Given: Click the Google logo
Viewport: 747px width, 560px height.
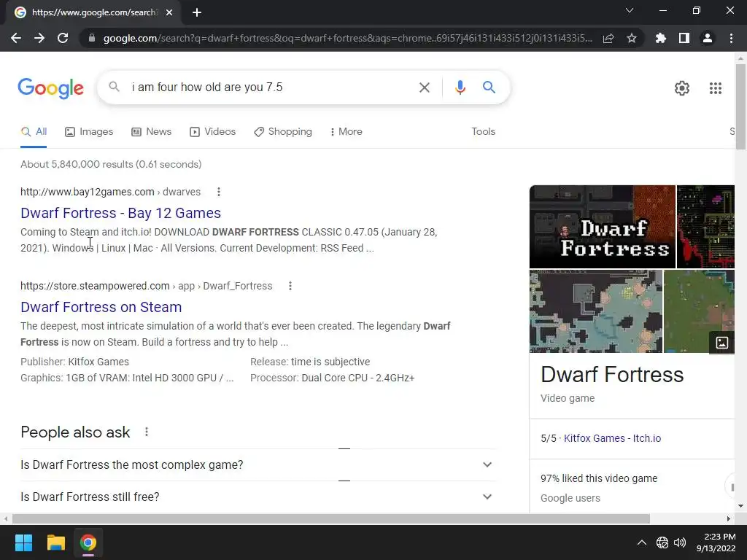Looking at the screenshot, I should click(x=51, y=88).
